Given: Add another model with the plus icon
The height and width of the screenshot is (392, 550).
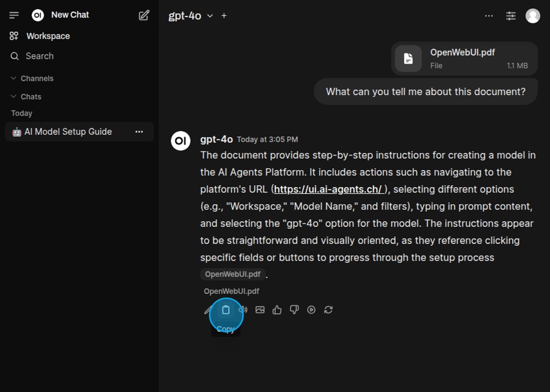Looking at the screenshot, I should (224, 16).
